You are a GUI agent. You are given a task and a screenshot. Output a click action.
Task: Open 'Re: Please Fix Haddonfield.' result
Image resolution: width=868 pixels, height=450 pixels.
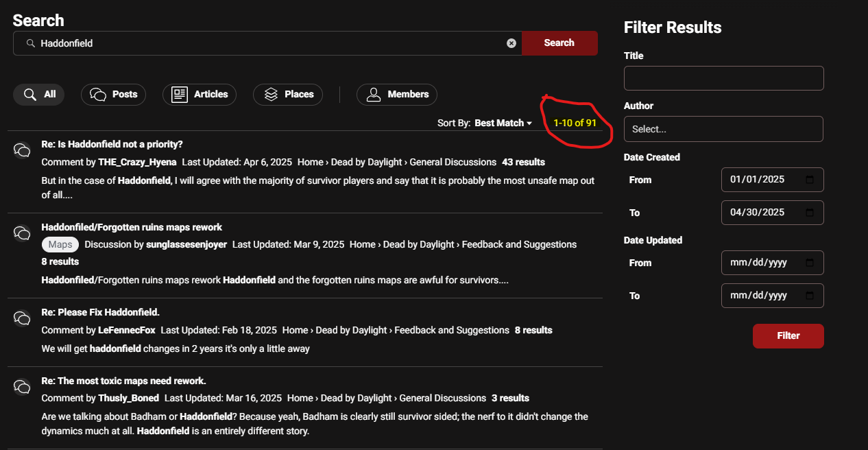click(100, 312)
